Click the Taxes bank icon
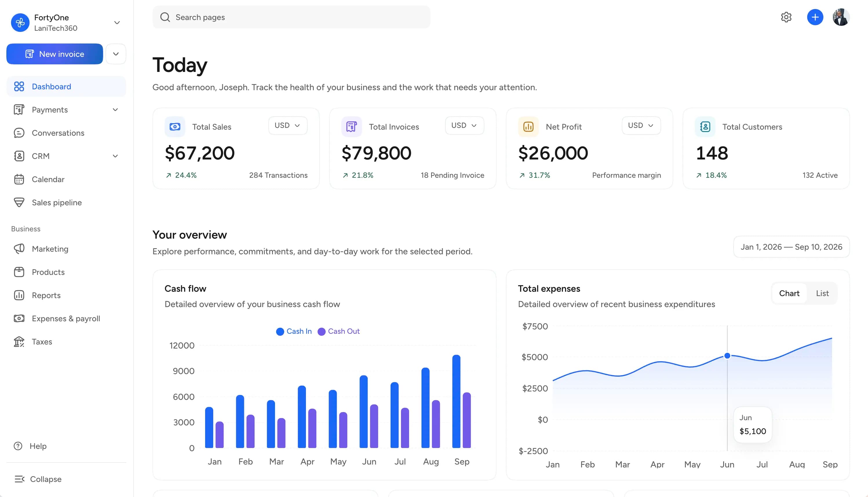Image resolution: width=868 pixels, height=497 pixels. [19, 342]
